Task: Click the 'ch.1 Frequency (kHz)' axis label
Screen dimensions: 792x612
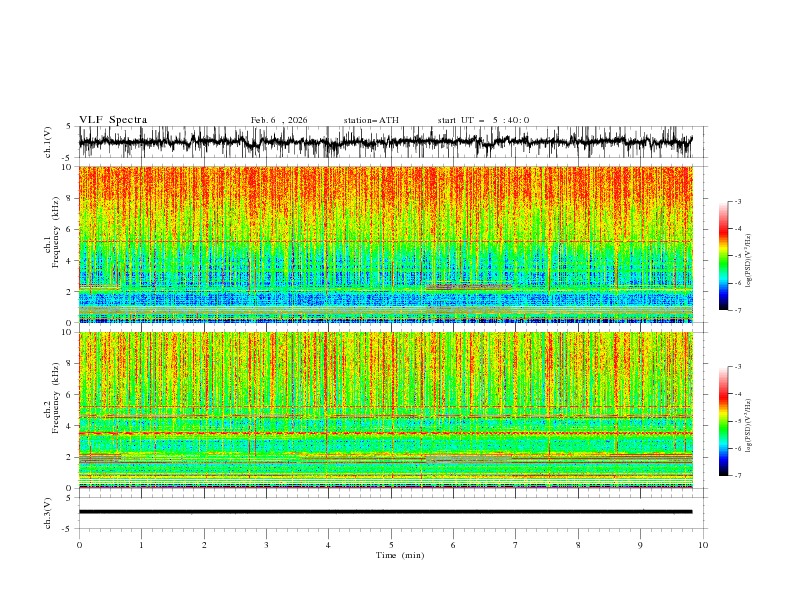Action: (53, 232)
